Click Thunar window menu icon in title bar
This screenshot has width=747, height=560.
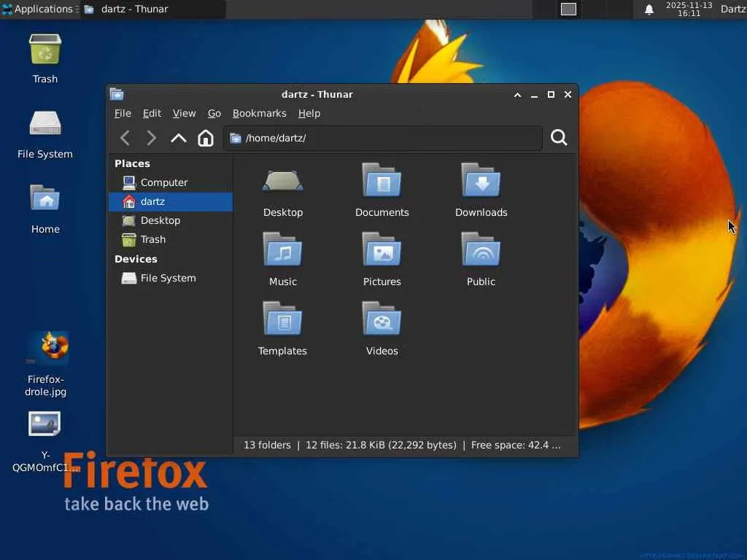(117, 94)
